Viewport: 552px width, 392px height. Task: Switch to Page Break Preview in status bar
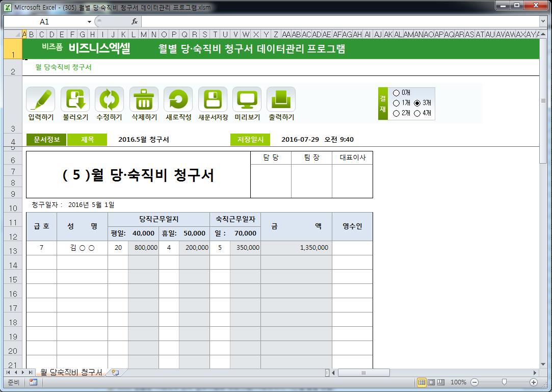441,382
